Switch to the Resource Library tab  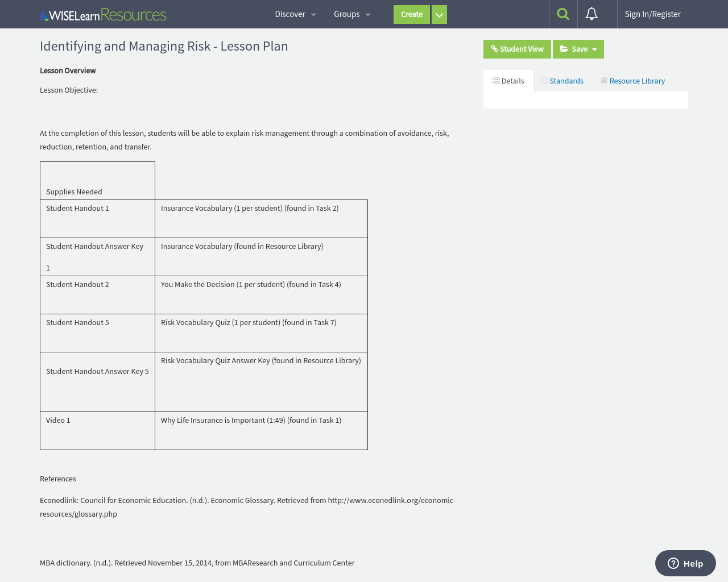[637, 80]
